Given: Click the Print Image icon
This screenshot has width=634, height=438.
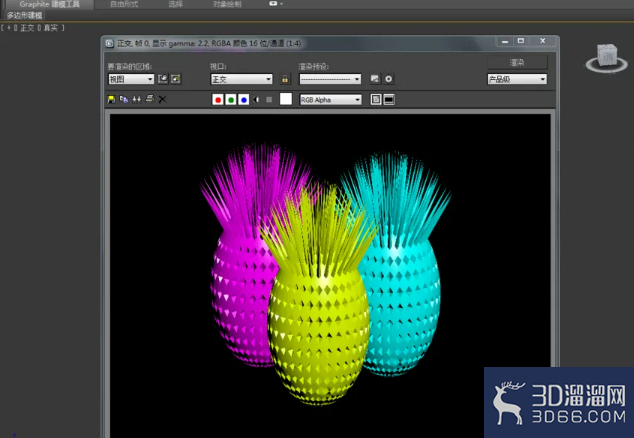Looking at the screenshot, I should click(x=150, y=99).
